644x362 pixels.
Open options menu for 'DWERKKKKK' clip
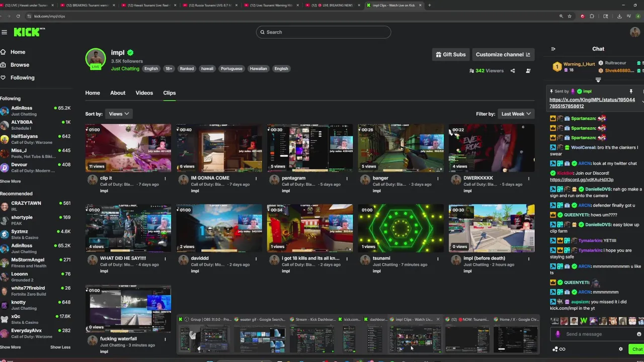pyautogui.click(x=528, y=178)
